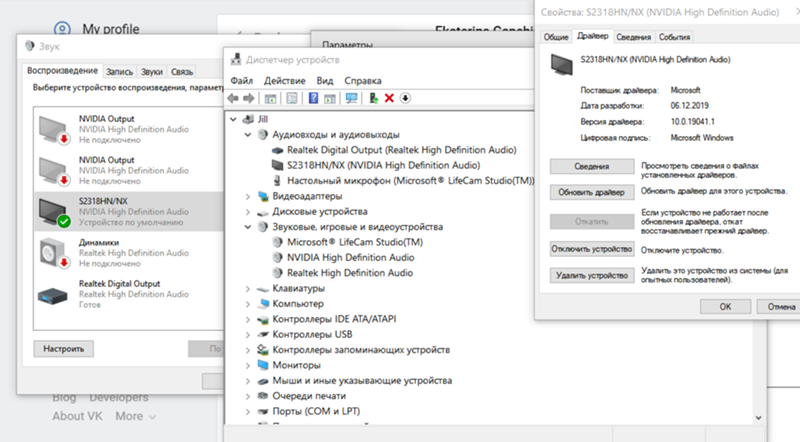
Task: Expand Контроллеры запоминающих устройств category
Action: click(x=248, y=350)
